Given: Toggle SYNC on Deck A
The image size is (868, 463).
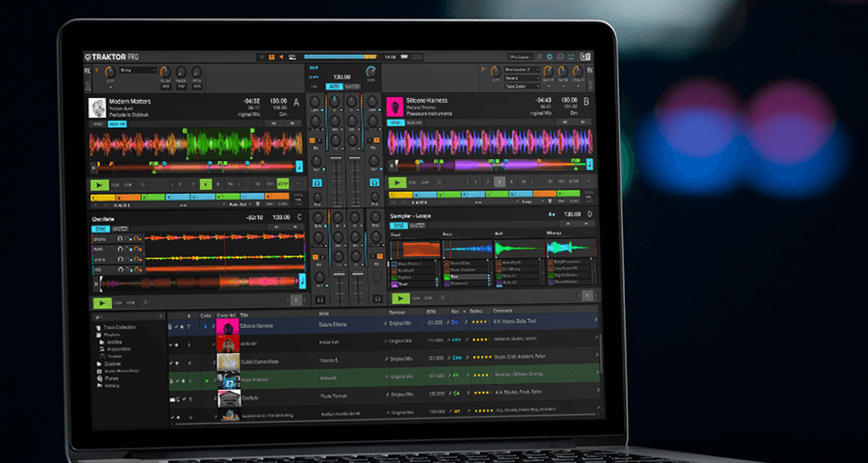Looking at the screenshot, I should pyautogui.click(x=98, y=124).
